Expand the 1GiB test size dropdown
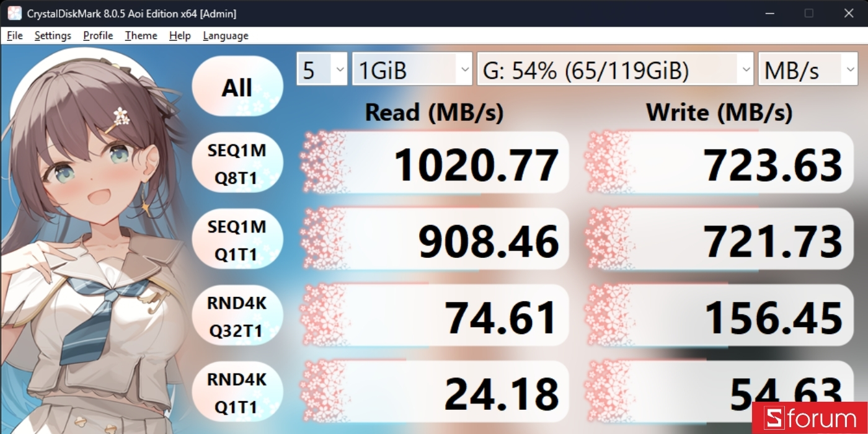868x434 pixels. pyautogui.click(x=412, y=69)
